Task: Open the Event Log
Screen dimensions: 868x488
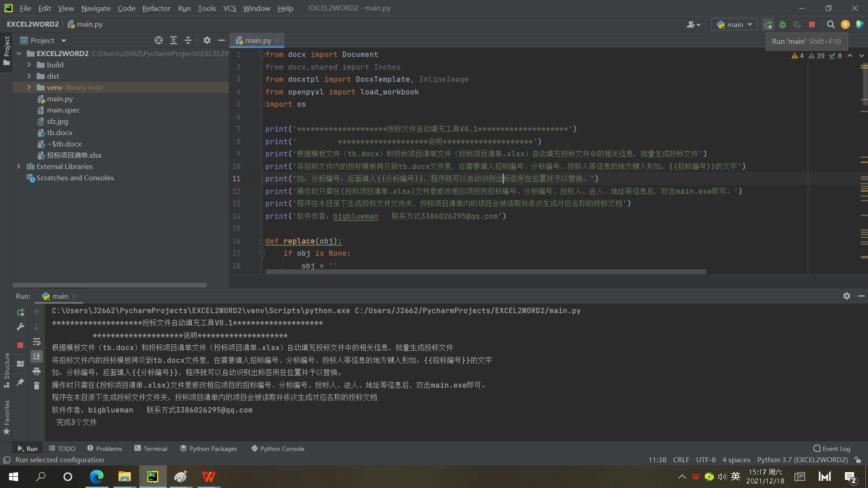Action: click(x=832, y=449)
